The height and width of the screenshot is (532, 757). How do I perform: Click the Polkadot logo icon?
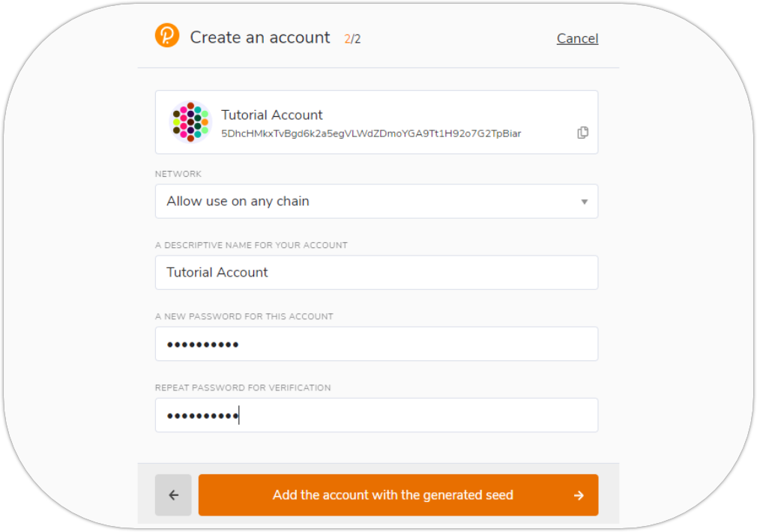click(167, 36)
